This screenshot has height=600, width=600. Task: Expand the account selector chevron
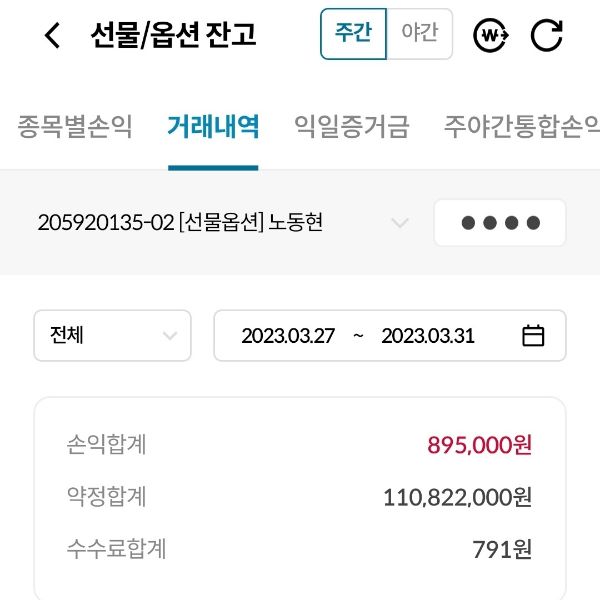[x=400, y=223]
